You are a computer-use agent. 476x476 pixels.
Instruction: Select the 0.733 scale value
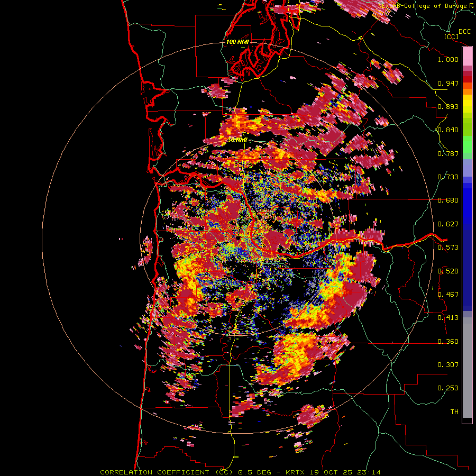(x=448, y=177)
